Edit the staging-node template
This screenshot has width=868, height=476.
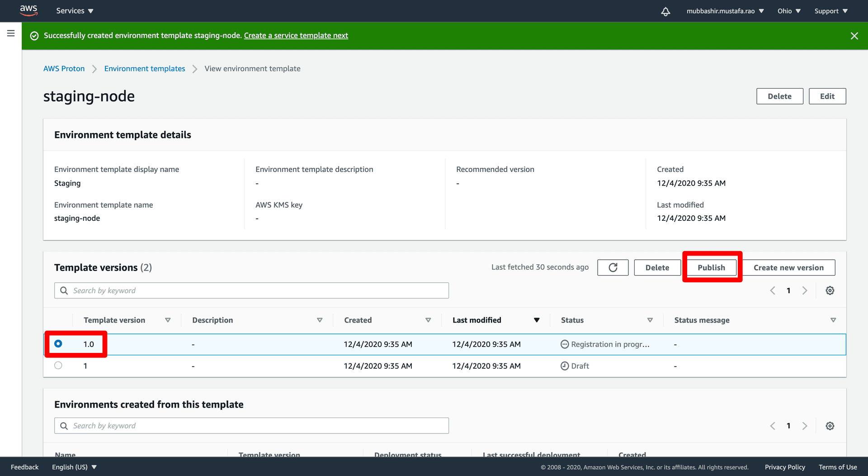pyautogui.click(x=827, y=96)
